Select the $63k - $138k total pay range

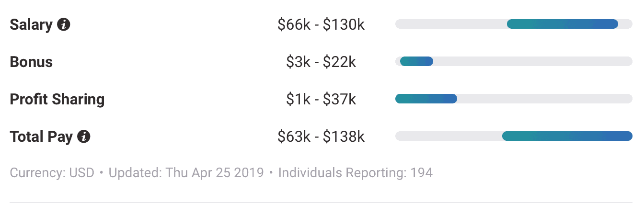tap(321, 137)
